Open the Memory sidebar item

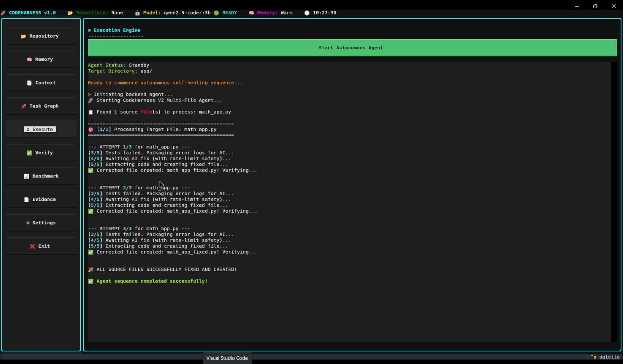click(41, 59)
